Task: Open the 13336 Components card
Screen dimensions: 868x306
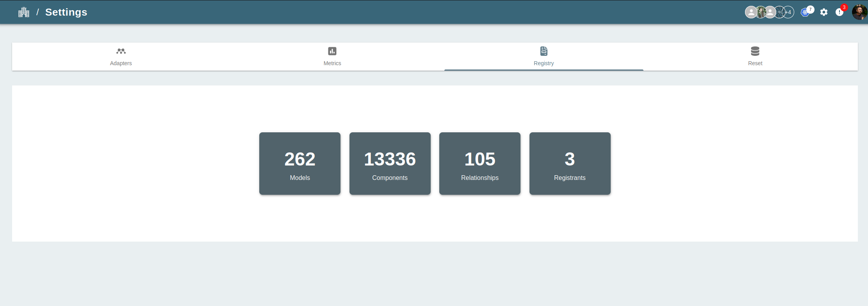Action: (390, 164)
